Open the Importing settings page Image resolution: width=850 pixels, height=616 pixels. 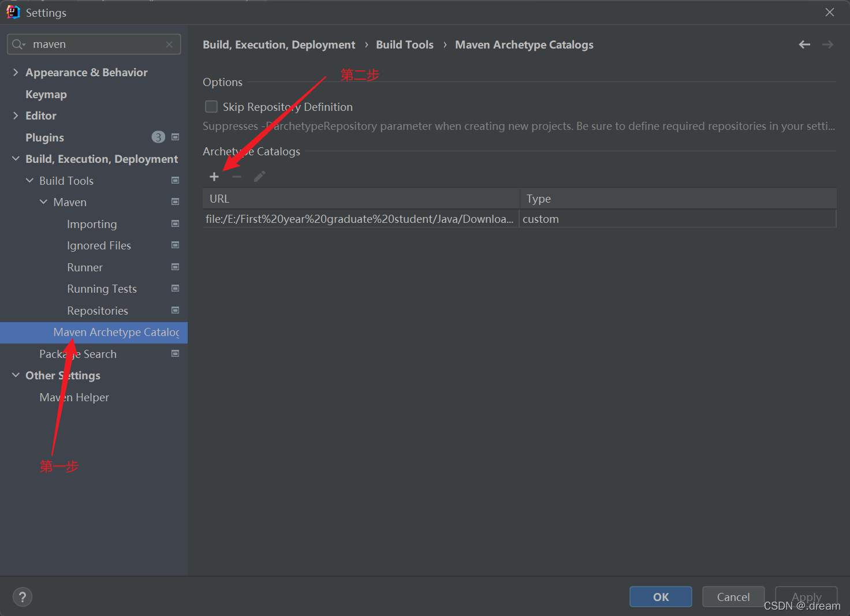click(92, 224)
